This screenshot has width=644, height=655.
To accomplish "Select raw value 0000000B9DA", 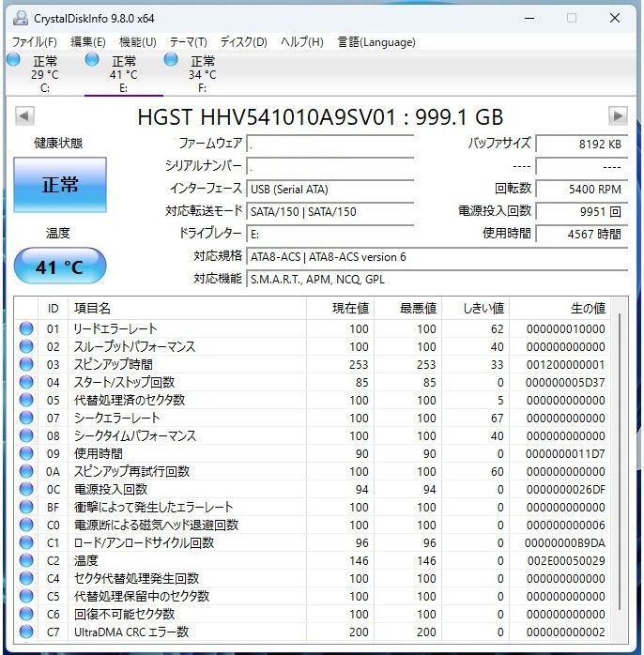I will click(565, 542).
